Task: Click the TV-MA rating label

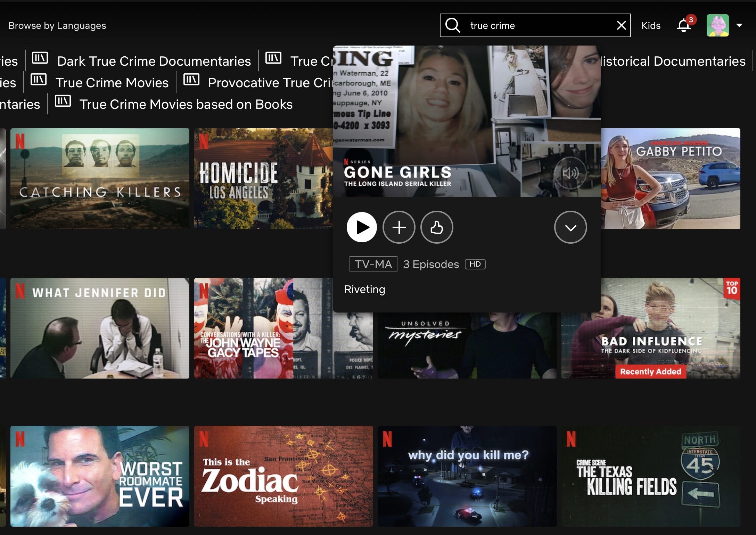Action: click(x=373, y=264)
